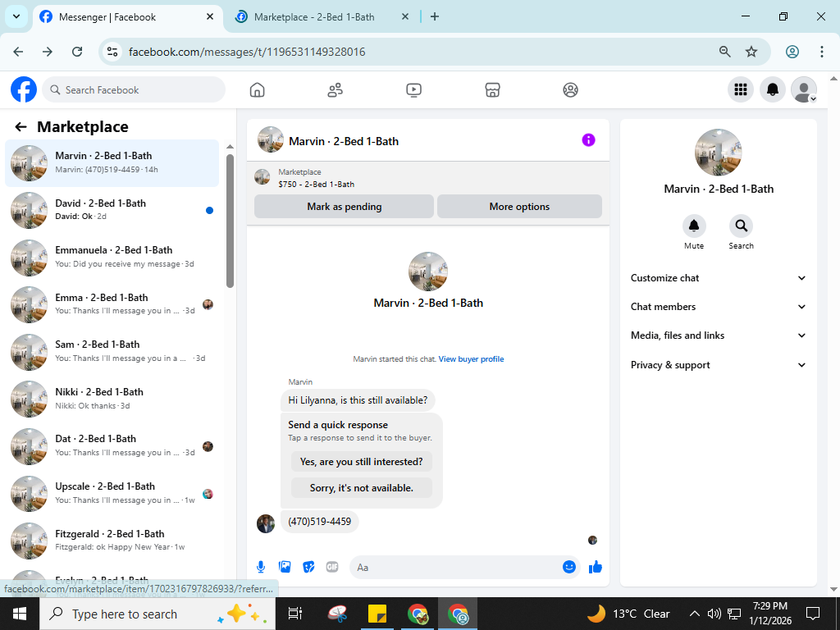Open the notifications bell in Facebook header

(773, 89)
